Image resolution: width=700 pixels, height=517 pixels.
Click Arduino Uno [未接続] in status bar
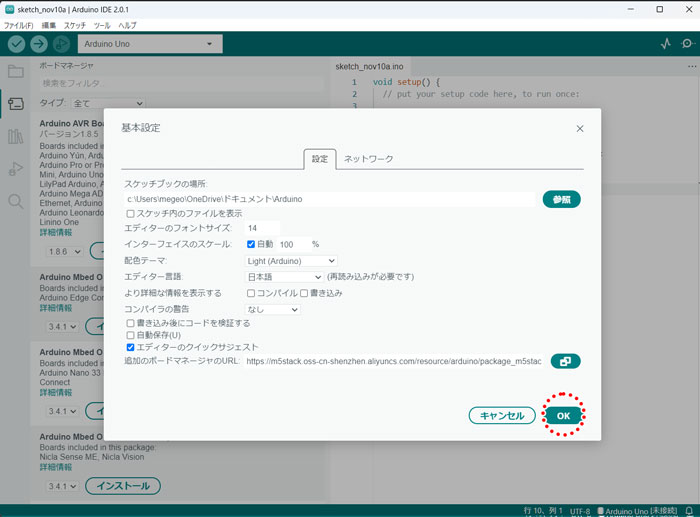638,511
